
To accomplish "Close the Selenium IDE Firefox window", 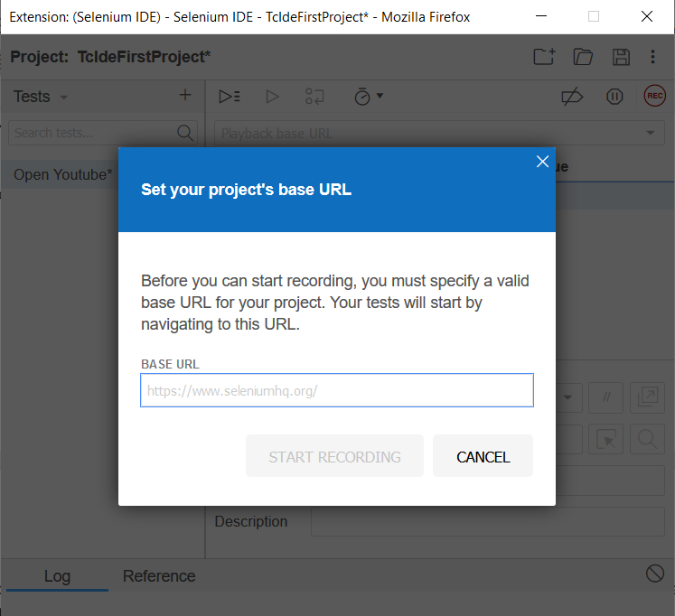I will click(647, 16).
